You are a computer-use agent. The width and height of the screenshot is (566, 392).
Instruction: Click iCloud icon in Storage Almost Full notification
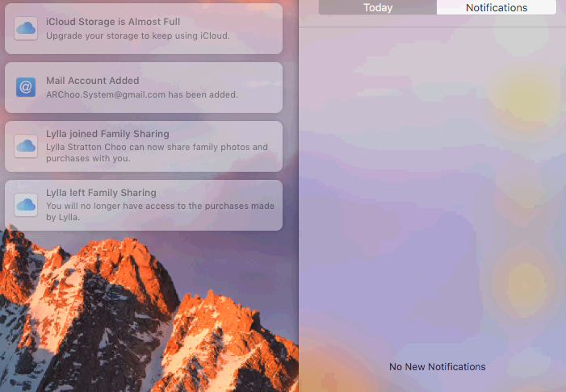(26, 28)
